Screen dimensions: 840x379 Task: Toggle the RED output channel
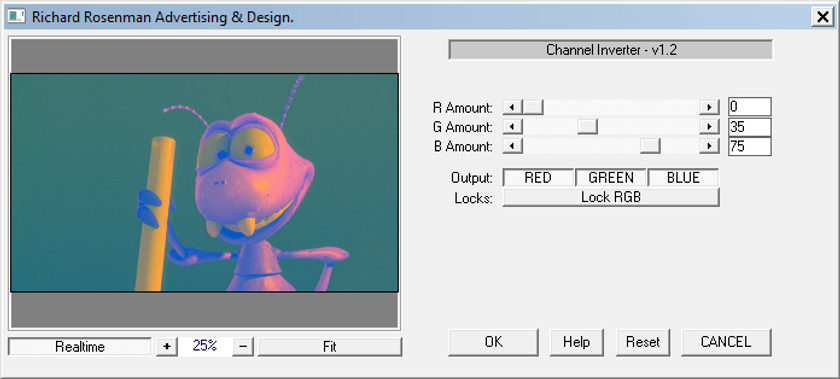tap(538, 178)
